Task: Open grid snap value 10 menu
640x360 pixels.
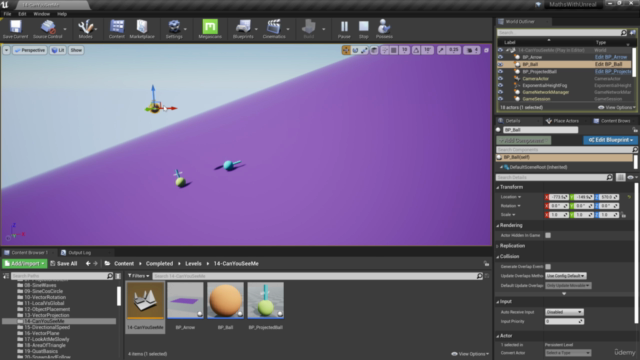Action: [x=404, y=50]
